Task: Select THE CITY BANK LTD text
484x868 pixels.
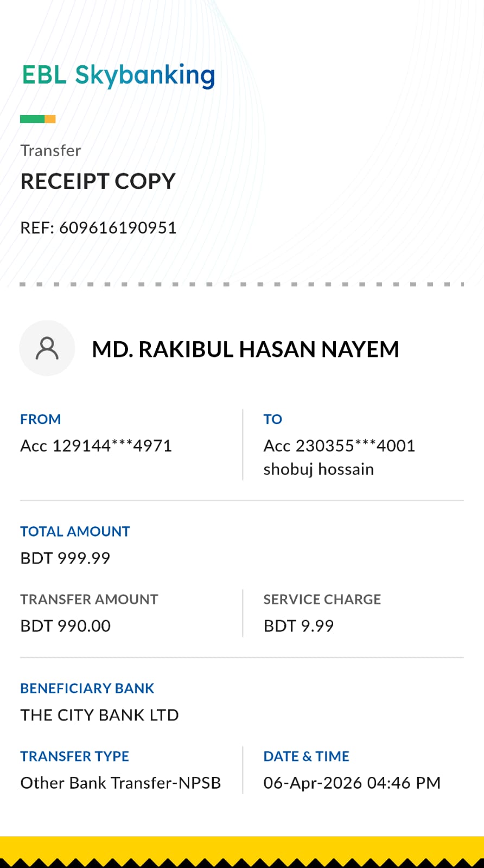Action: click(x=99, y=715)
